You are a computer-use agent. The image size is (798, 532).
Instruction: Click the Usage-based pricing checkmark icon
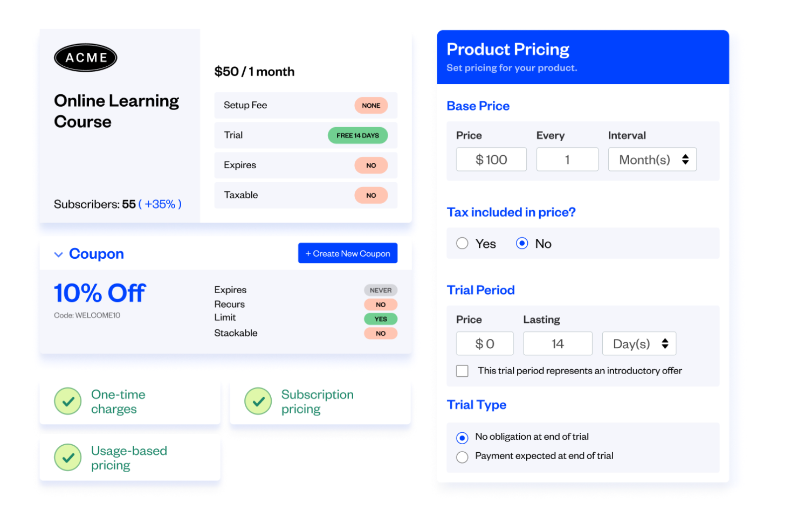click(x=67, y=458)
